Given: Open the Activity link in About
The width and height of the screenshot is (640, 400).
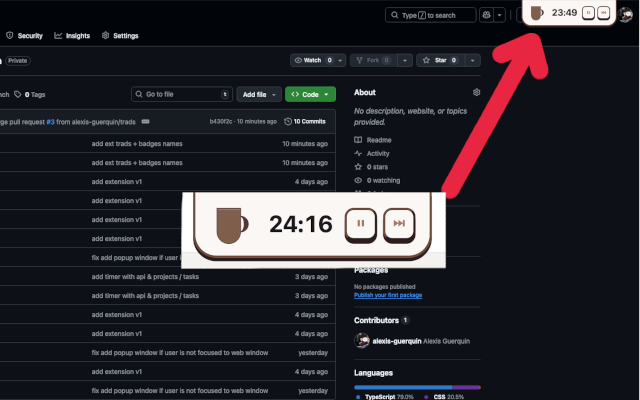Looking at the screenshot, I should [372, 153].
